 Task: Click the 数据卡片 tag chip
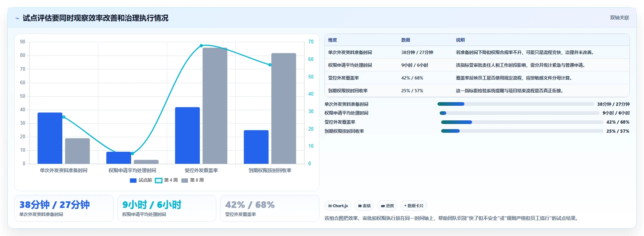[414, 206]
